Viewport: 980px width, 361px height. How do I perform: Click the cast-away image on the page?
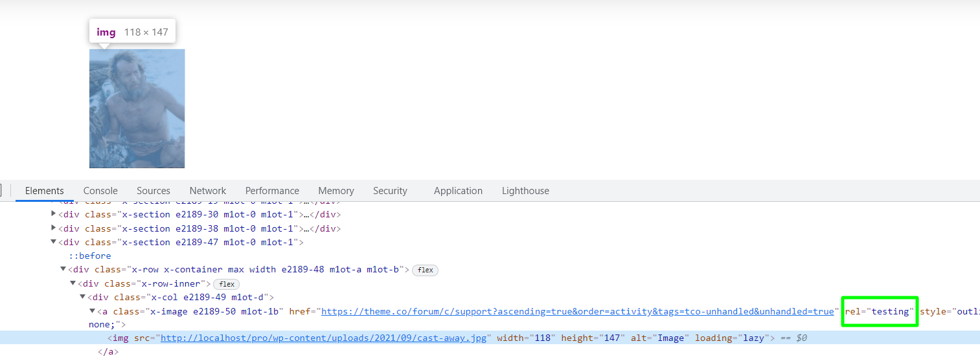click(137, 109)
